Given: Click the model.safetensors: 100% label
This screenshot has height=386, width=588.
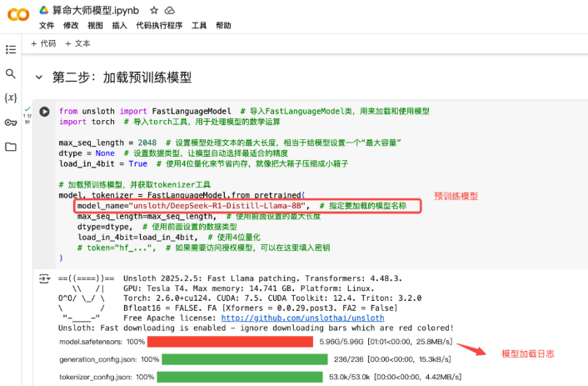Looking at the screenshot, I should click(x=102, y=342).
